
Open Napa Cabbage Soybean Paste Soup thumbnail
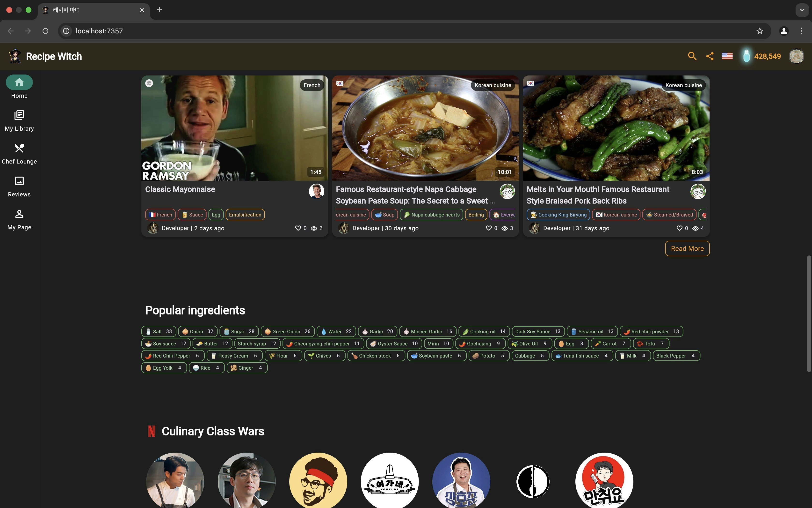[x=425, y=128]
